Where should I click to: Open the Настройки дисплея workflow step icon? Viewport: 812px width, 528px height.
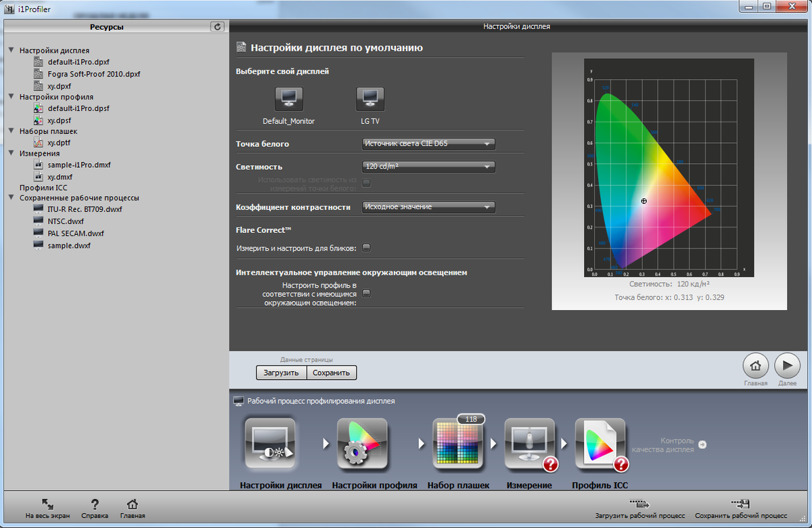(x=271, y=443)
